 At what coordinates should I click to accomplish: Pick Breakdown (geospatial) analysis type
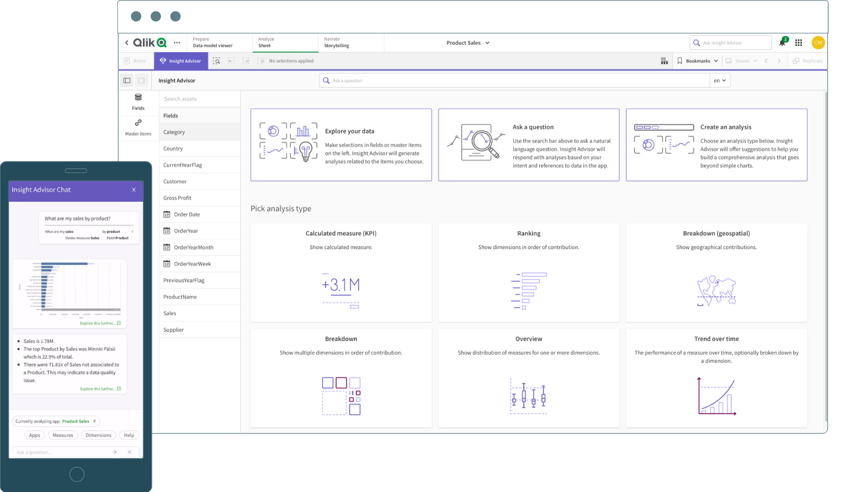(716, 272)
